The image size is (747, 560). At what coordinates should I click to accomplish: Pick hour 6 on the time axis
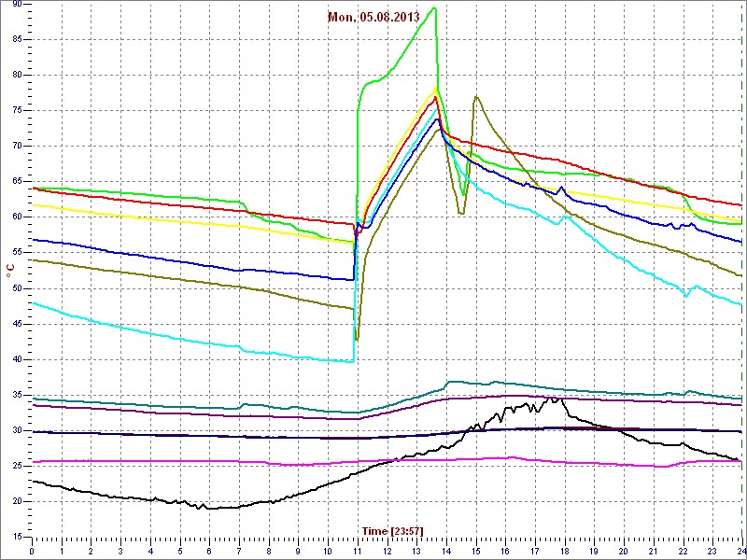pos(209,551)
